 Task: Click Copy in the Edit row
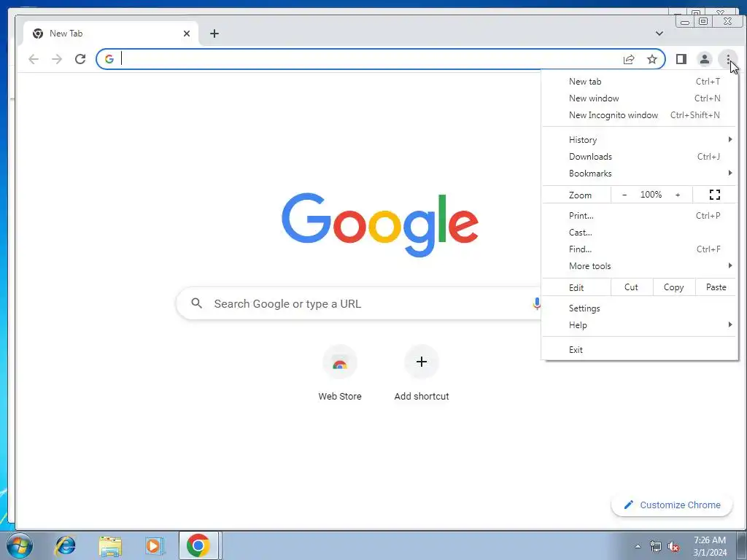click(x=673, y=287)
